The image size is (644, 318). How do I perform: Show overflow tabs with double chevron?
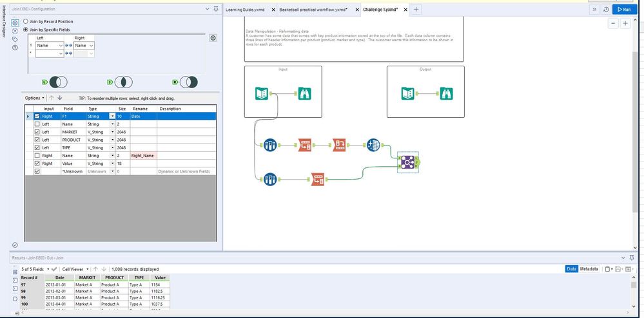click(x=595, y=10)
